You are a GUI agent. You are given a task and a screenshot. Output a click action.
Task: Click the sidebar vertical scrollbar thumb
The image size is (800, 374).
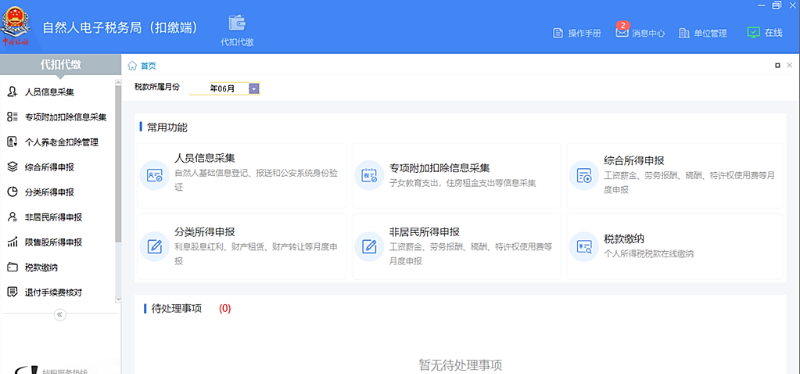[118, 163]
